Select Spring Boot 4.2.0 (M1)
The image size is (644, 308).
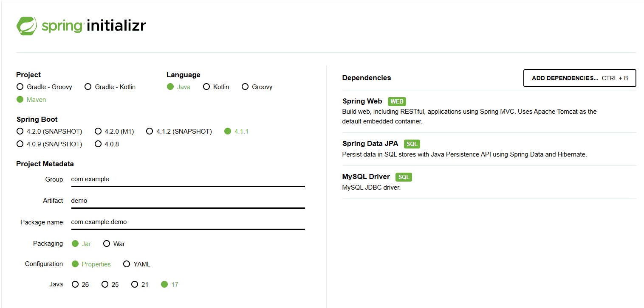114,132
